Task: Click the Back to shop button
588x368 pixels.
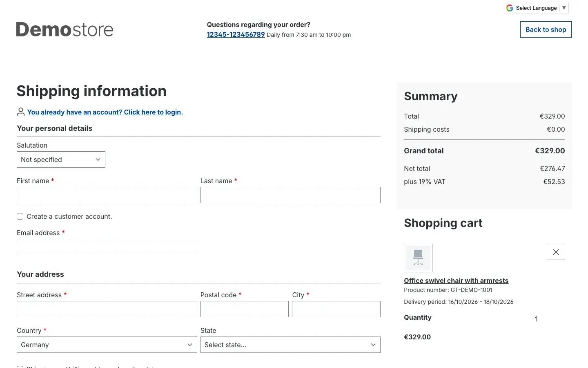Action: point(546,29)
